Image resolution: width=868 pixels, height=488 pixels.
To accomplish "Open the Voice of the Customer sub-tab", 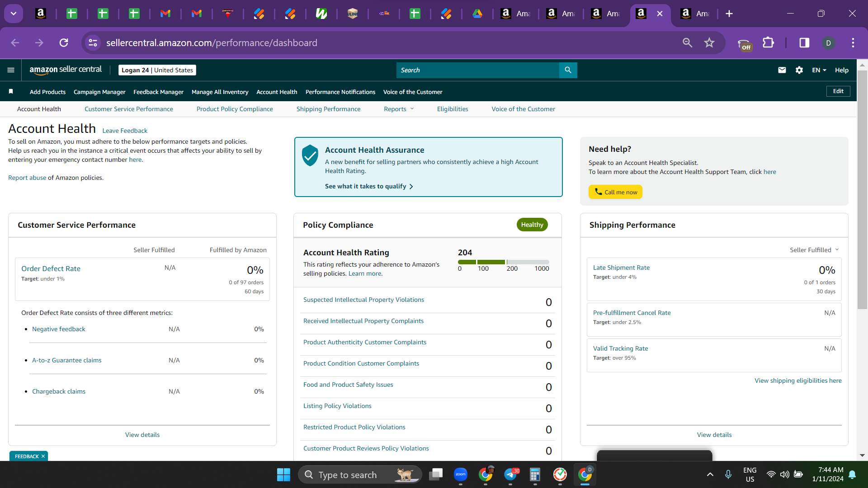I will [x=524, y=109].
